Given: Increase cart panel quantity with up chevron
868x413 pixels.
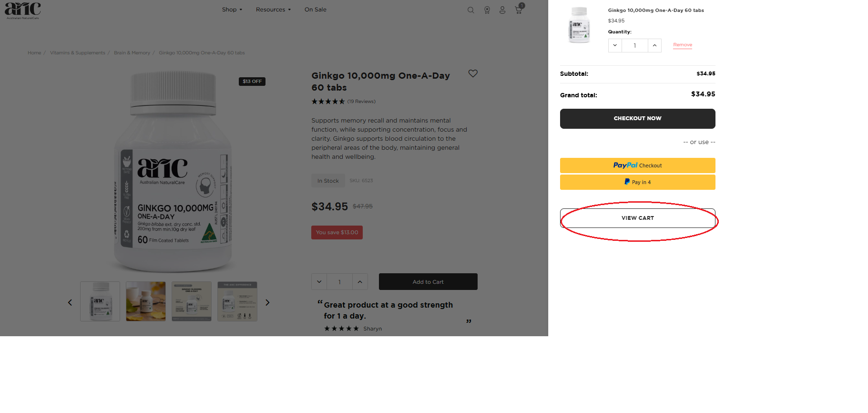Looking at the screenshot, I should 654,45.
